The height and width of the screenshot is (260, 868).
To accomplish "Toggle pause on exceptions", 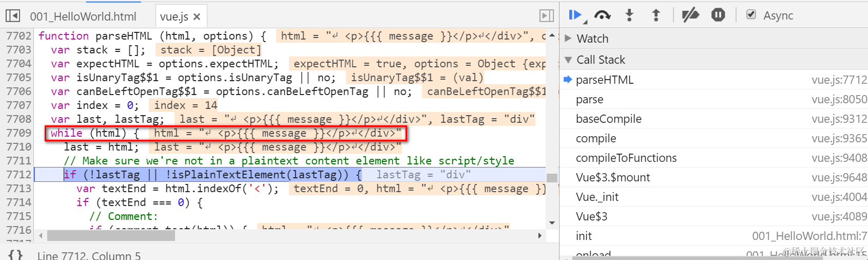I will (718, 15).
